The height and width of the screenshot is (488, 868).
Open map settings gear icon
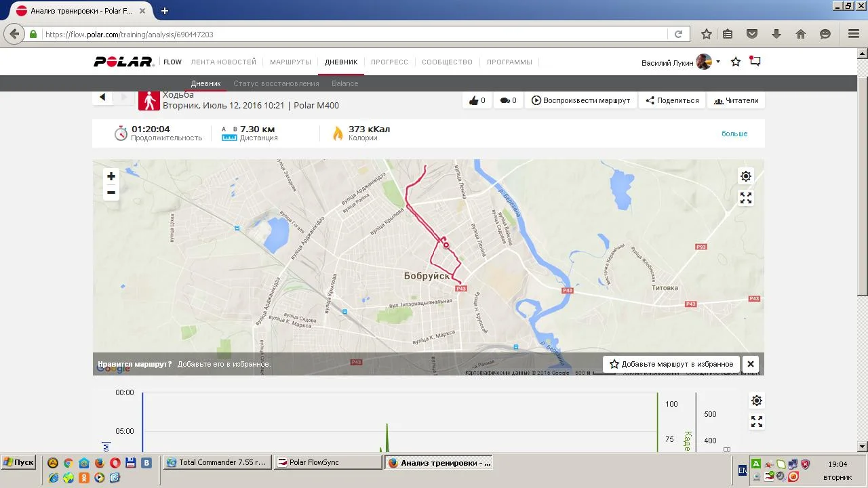click(x=746, y=176)
